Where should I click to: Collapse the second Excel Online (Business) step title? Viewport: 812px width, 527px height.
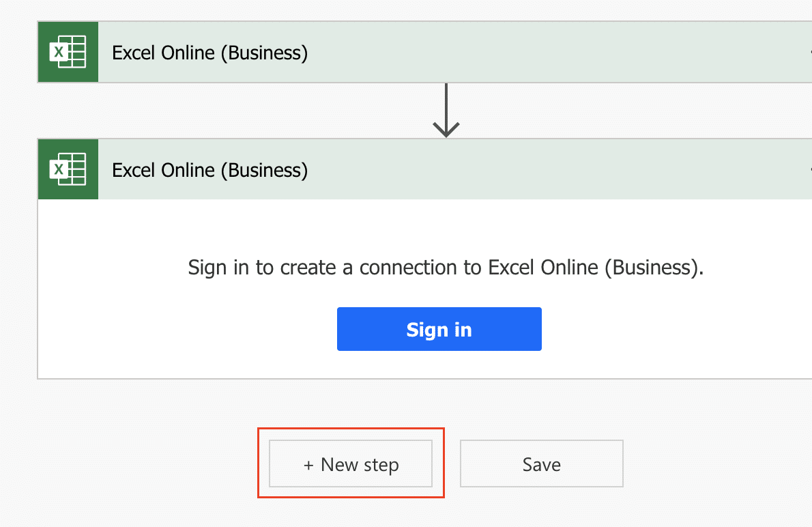(209, 169)
